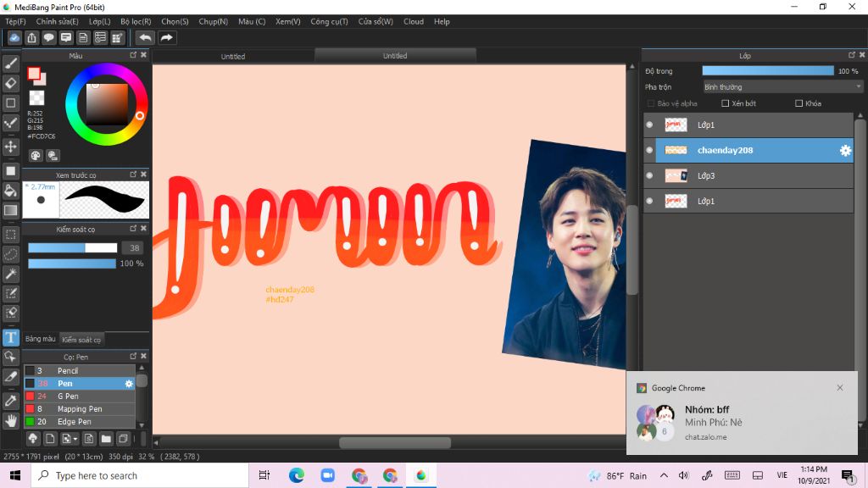The image size is (868, 488).
Task: Show hidden system tray icons chevron
Action: (664, 475)
